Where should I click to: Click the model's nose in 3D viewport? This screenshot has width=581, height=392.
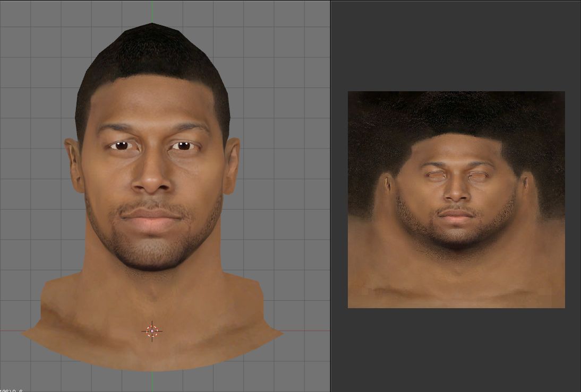tap(152, 179)
